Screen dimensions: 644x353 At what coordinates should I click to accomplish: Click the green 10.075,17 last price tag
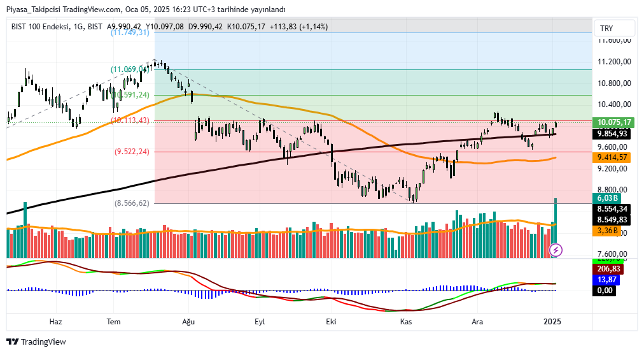[615, 122]
